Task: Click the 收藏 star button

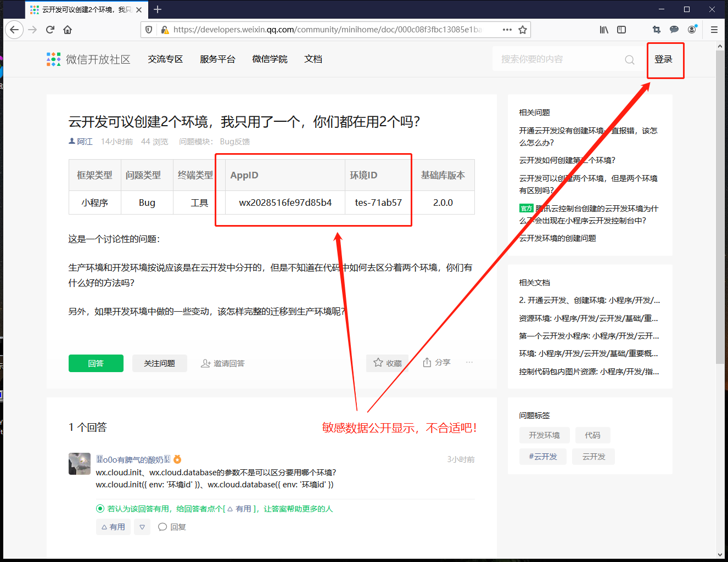Action: [388, 363]
